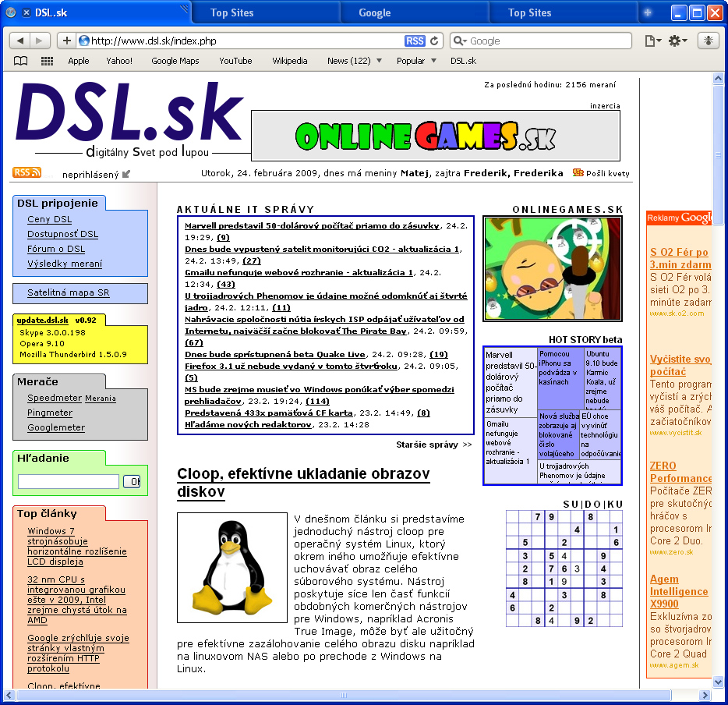
Task: Open the Googlemeter link
Action: pos(56,427)
